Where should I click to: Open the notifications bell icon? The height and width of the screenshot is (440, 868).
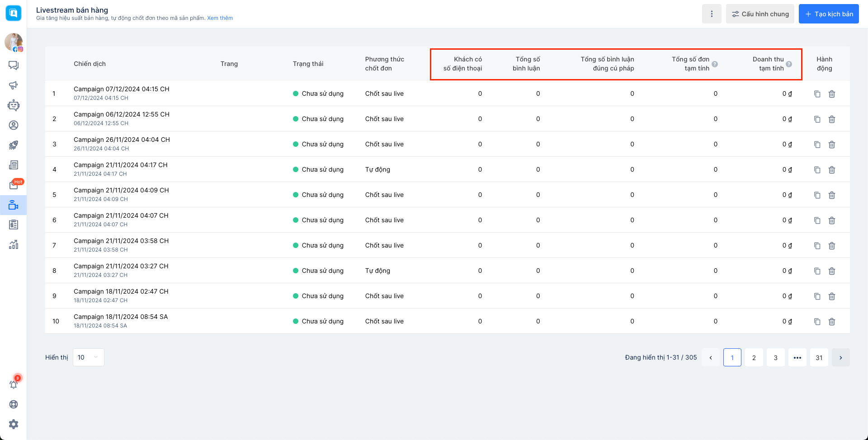point(14,384)
